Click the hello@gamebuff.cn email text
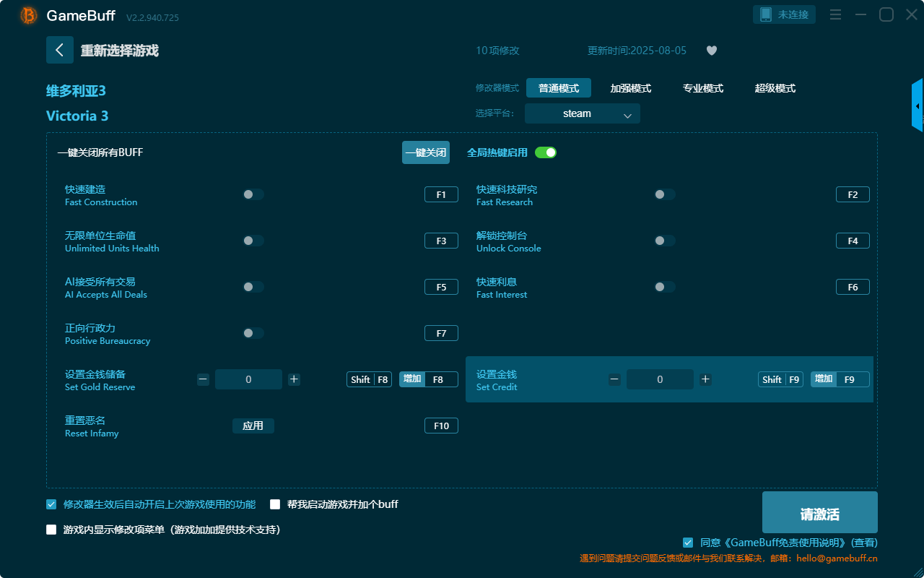This screenshot has height=578, width=924. point(837,558)
